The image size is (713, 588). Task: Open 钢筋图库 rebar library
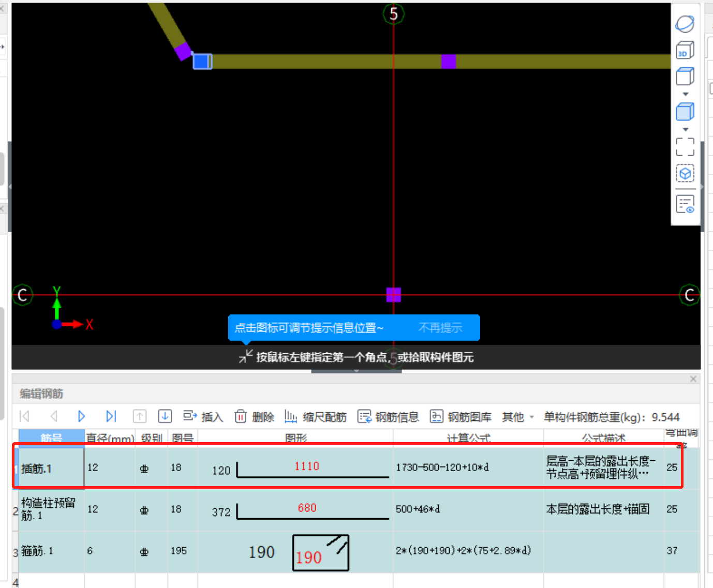[461, 417]
